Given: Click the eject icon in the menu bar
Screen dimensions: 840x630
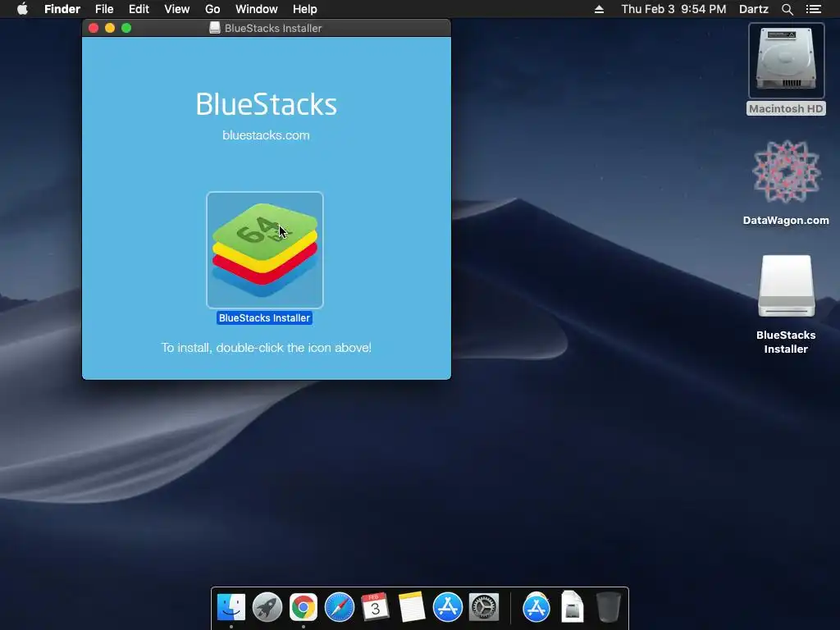Looking at the screenshot, I should click(599, 9).
